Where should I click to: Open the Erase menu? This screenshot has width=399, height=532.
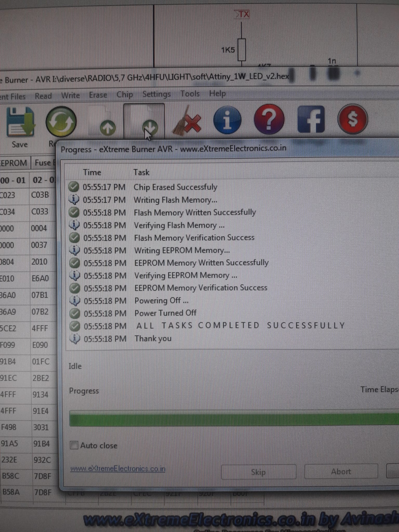click(98, 95)
